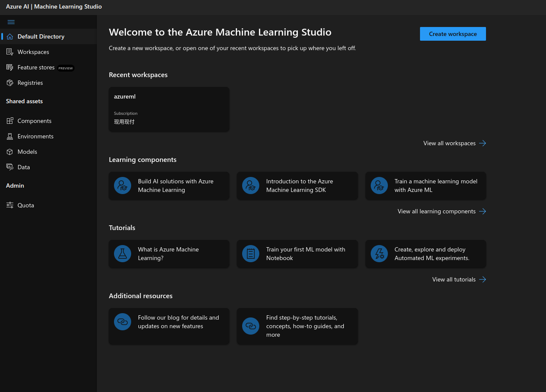Open Components under Shared assets

click(x=48, y=121)
